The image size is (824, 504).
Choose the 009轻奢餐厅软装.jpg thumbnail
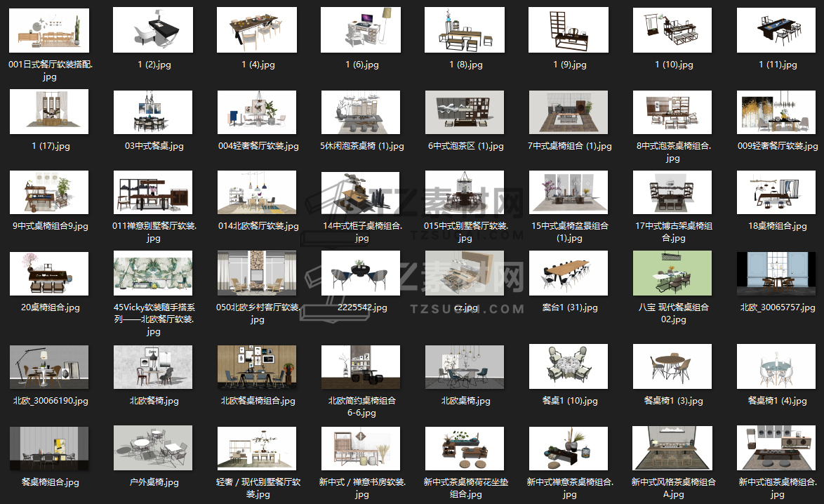coord(777,112)
